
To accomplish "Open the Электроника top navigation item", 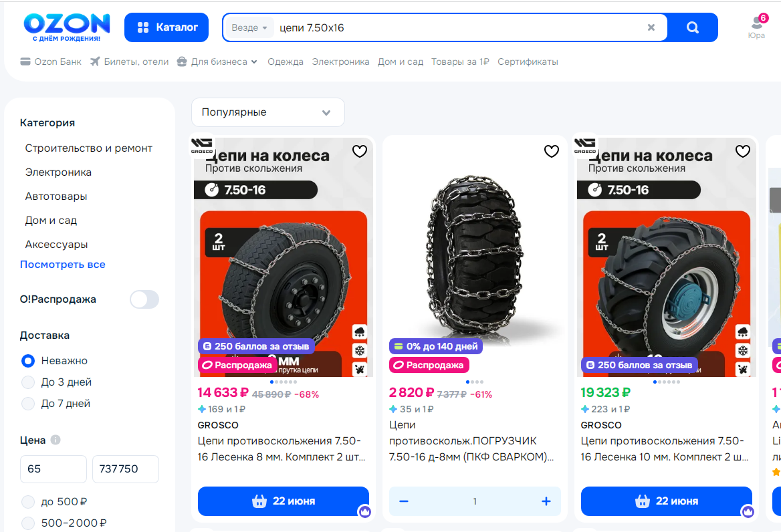I will (341, 61).
